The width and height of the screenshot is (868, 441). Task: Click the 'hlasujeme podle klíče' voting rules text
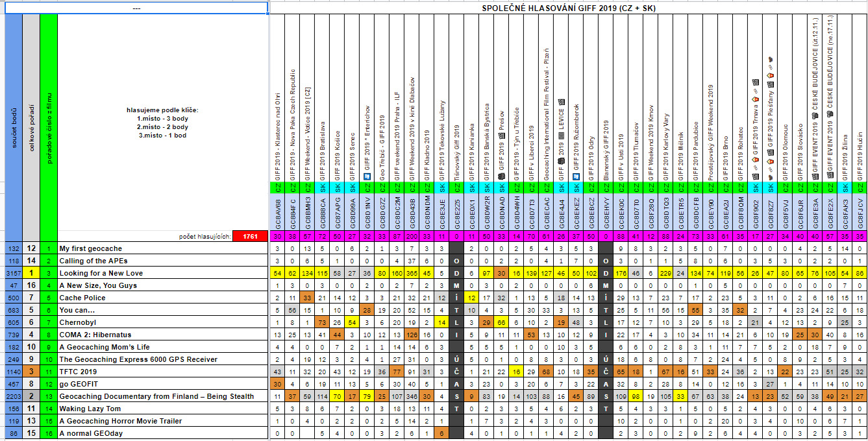(x=162, y=123)
